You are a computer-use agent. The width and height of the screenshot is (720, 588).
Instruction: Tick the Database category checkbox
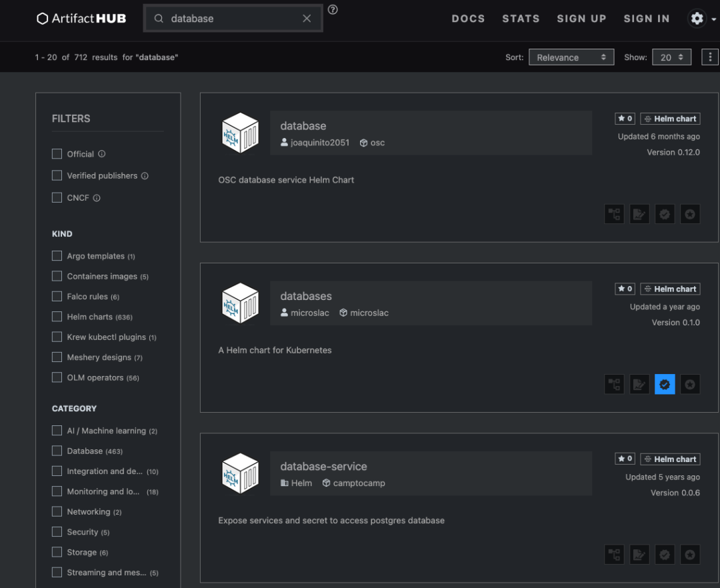57,451
